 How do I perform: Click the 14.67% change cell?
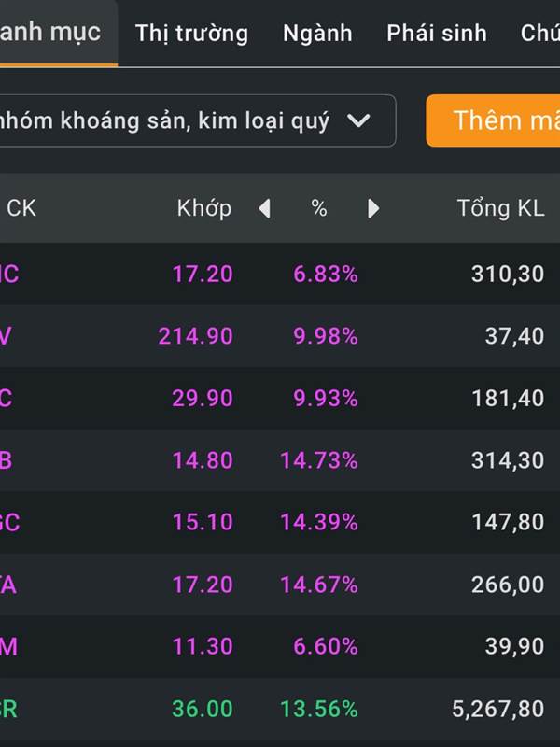(x=318, y=585)
